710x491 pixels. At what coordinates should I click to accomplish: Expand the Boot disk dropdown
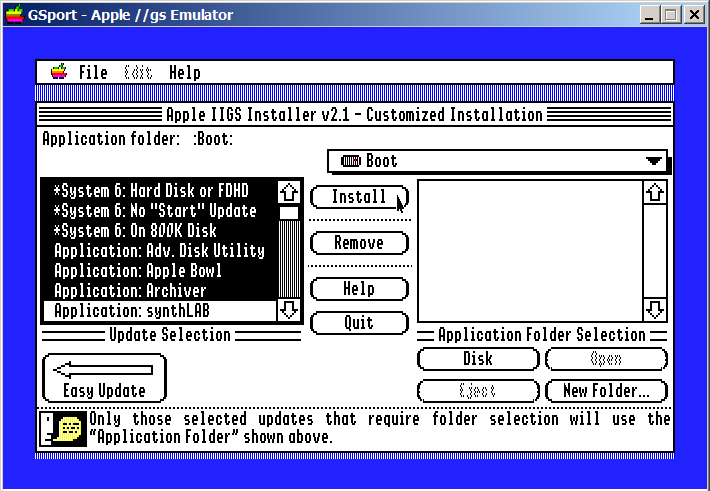[x=497, y=161]
